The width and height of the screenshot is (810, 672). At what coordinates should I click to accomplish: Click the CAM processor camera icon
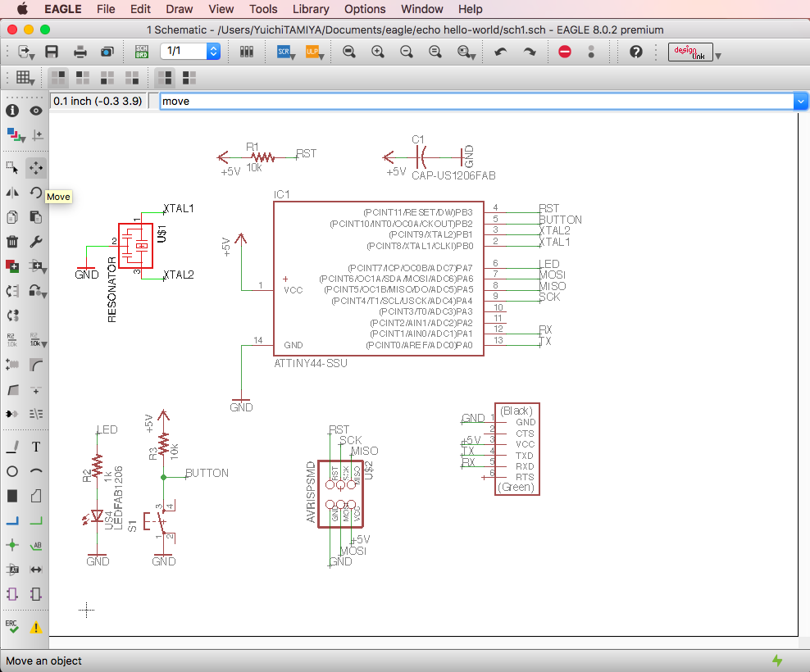pyautogui.click(x=107, y=52)
